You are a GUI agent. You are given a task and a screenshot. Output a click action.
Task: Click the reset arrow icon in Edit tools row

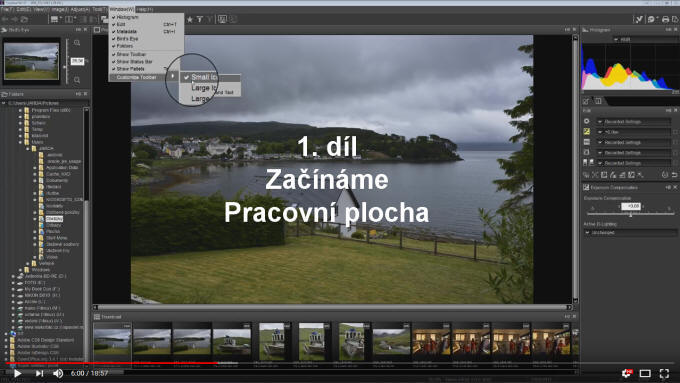(674, 175)
